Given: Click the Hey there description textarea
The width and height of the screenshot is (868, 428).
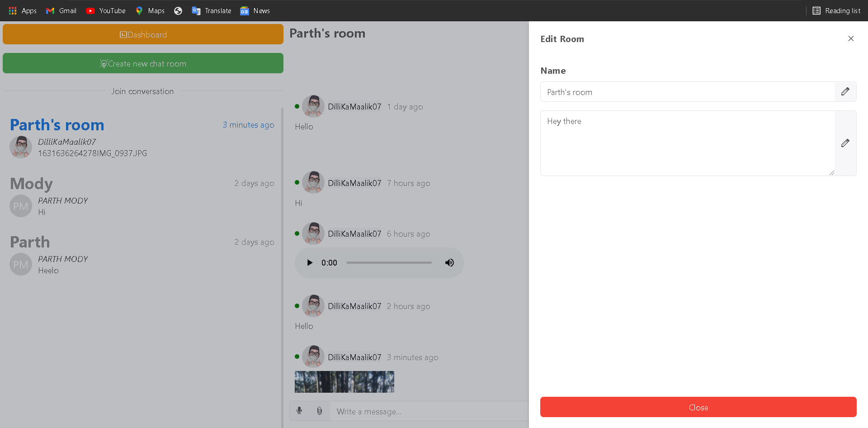Looking at the screenshot, I should tap(688, 143).
